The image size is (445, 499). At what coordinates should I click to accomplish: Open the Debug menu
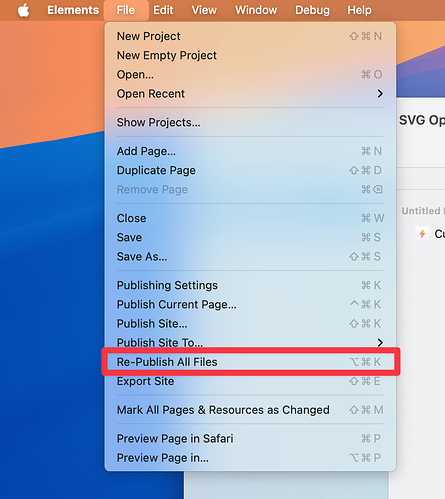[312, 10]
